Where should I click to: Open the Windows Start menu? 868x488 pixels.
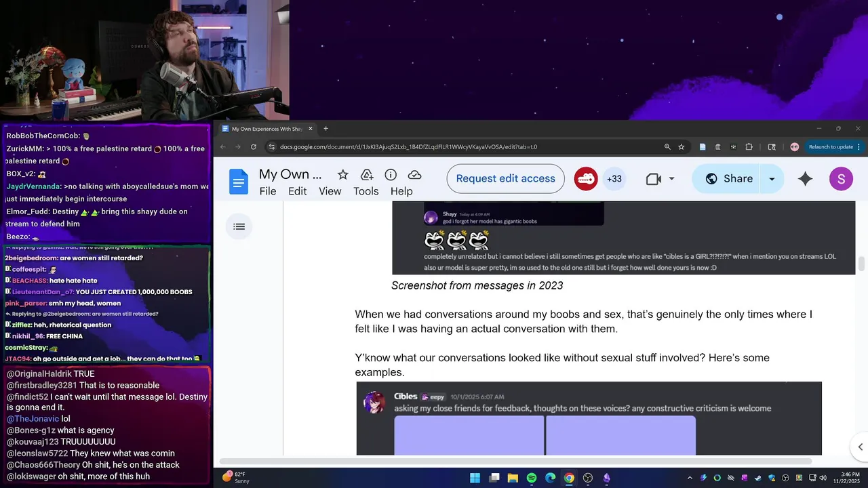(475, 478)
